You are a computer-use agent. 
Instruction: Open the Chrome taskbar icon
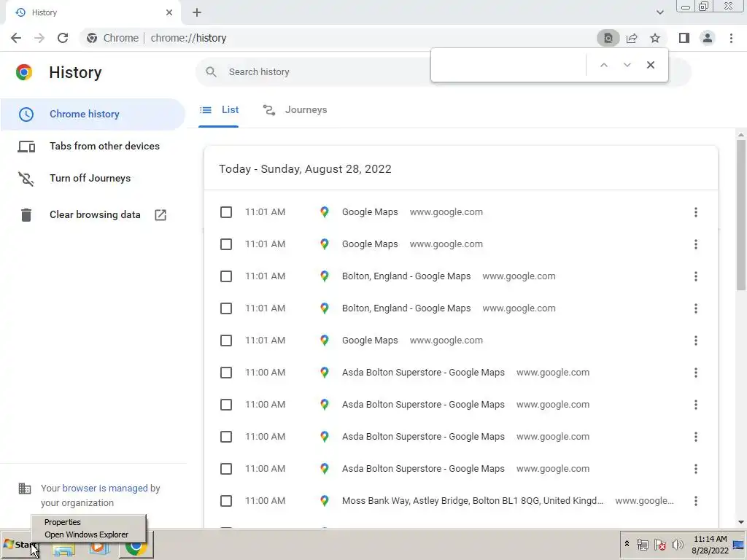136,545
